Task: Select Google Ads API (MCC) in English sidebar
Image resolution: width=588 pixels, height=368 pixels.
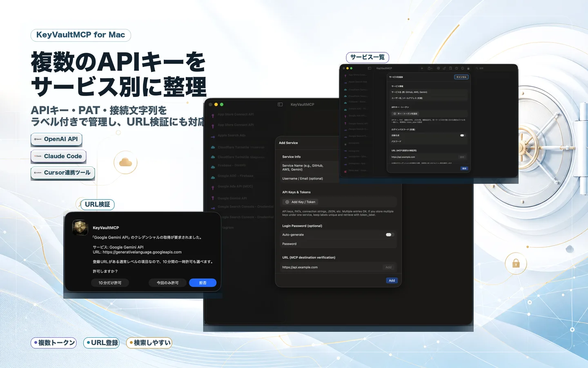Action: (x=235, y=186)
